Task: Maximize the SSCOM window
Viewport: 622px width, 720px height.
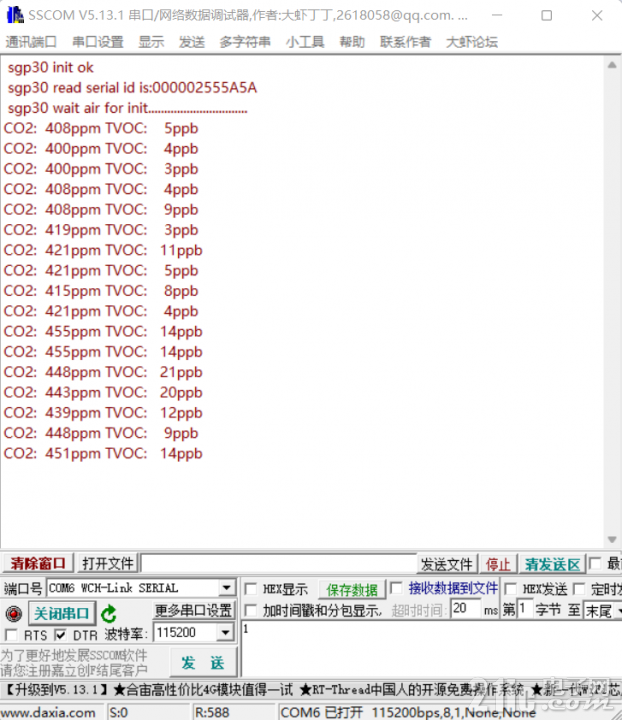Action: point(546,16)
